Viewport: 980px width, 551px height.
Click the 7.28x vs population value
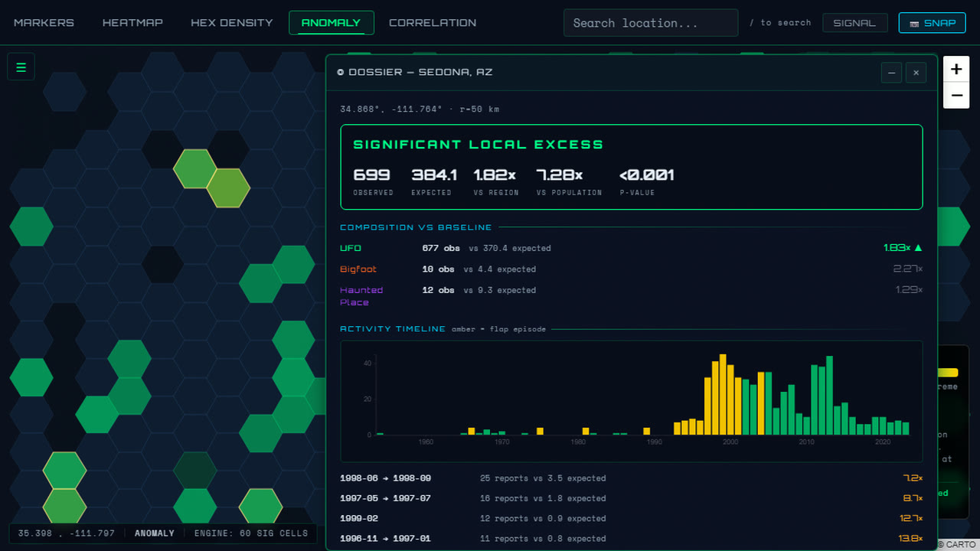pyautogui.click(x=560, y=175)
